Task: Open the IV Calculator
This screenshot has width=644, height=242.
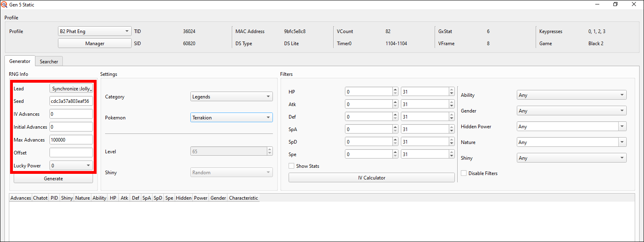Action: [x=372, y=177]
